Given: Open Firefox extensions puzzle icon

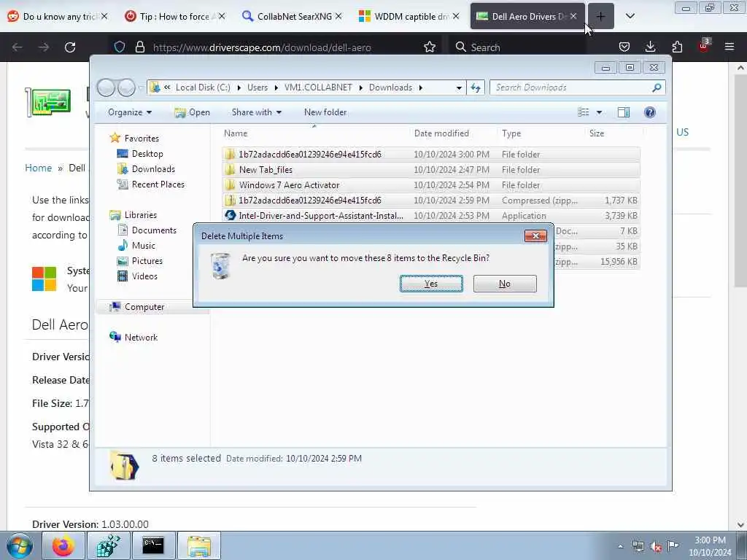Looking at the screenshot, I should 676,47.
